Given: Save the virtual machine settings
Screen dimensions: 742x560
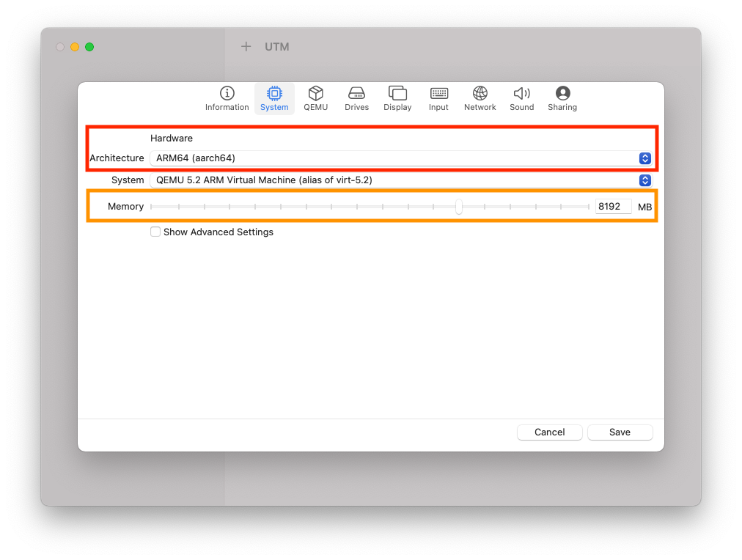Looking at the screenshot, I should [x=620, y=432].
